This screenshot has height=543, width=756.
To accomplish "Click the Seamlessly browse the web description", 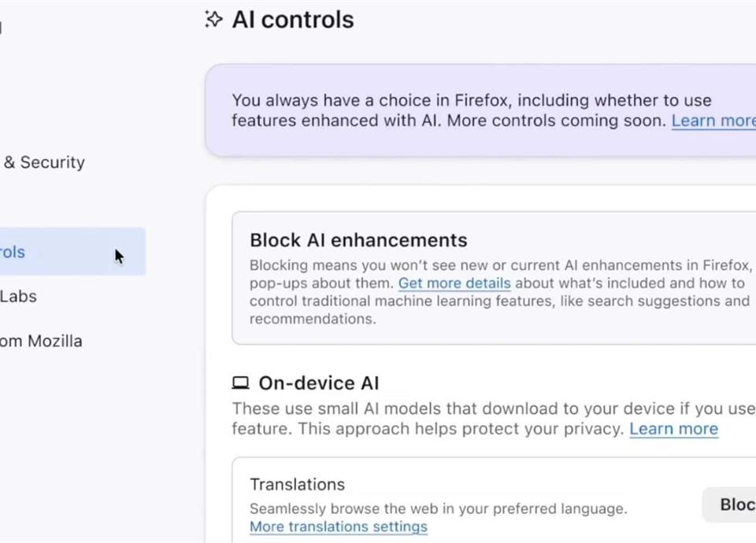I will pos(438,509).
